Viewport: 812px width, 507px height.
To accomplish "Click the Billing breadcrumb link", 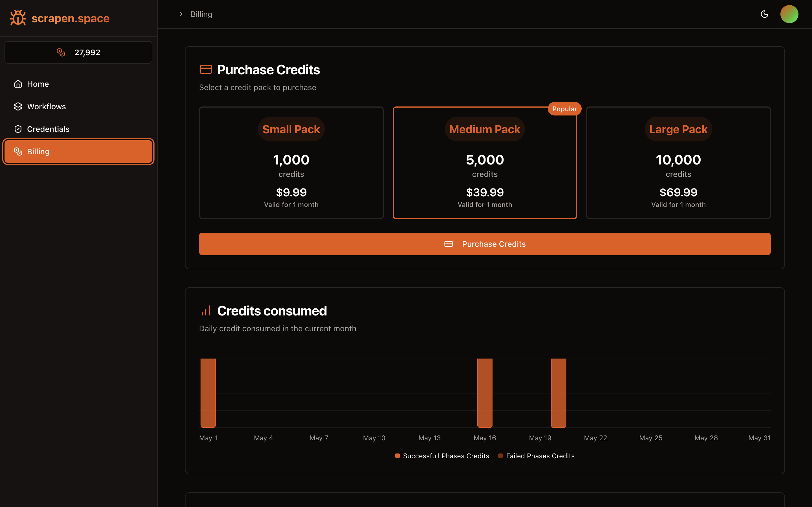I will point(201,14).
